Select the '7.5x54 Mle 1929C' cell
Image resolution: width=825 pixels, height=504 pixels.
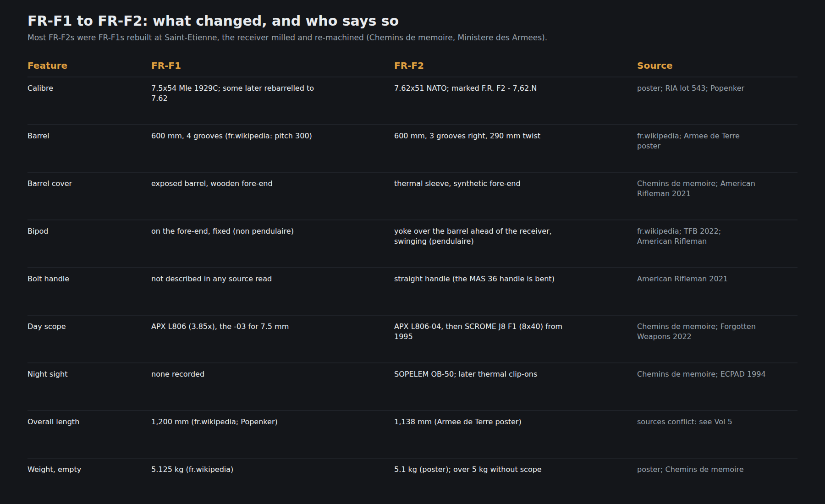point(232,93)
